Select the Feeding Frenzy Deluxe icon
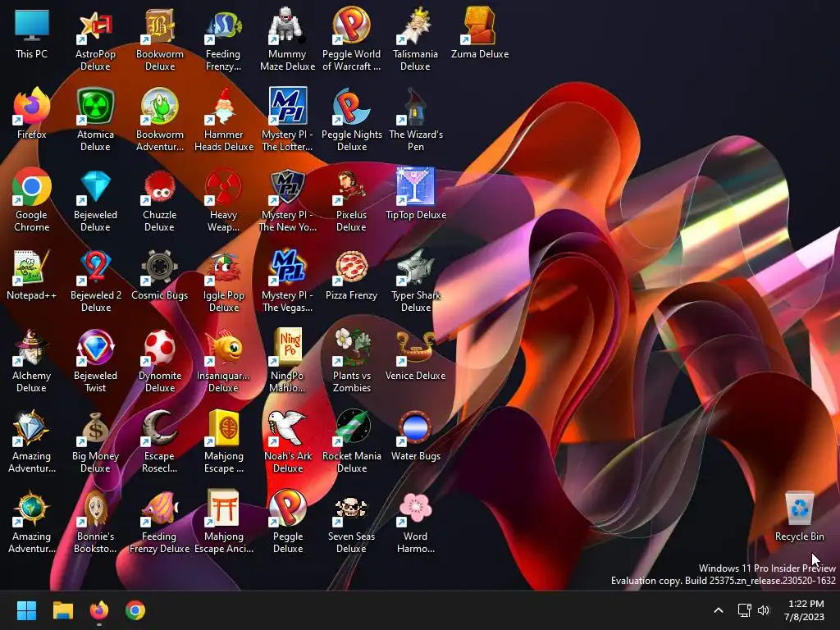Image resolution: width=840 pixels, height=630 pixels. point(160,508)
